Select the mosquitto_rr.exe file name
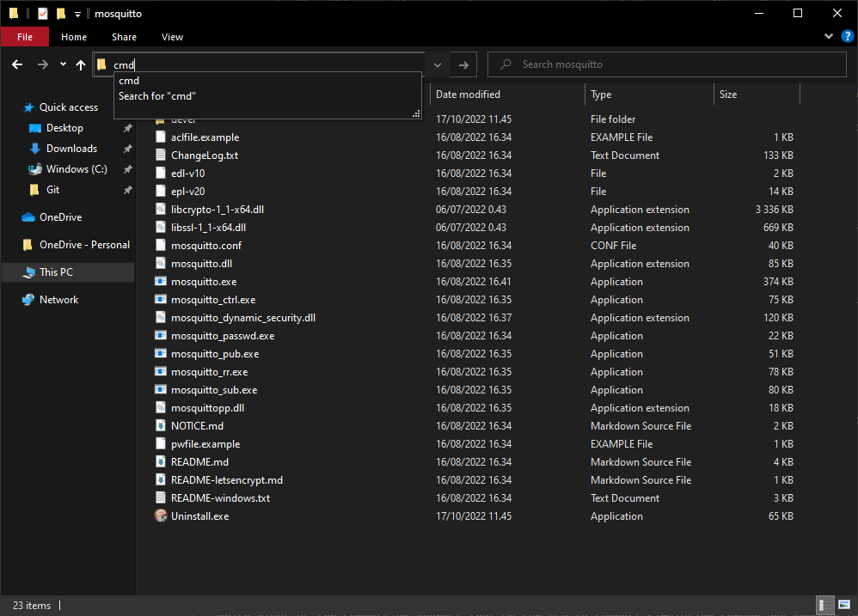The height and width of the screenshot is (616, 858). pyautogui.click(x=209, y=372)
